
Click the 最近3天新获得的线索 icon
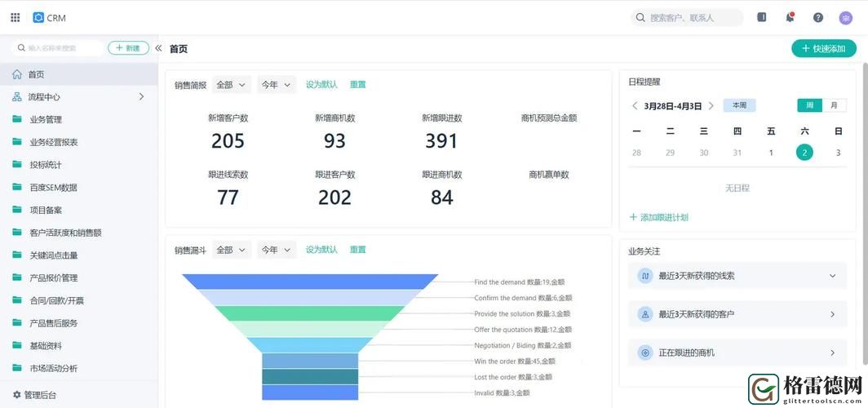point(645,276)
